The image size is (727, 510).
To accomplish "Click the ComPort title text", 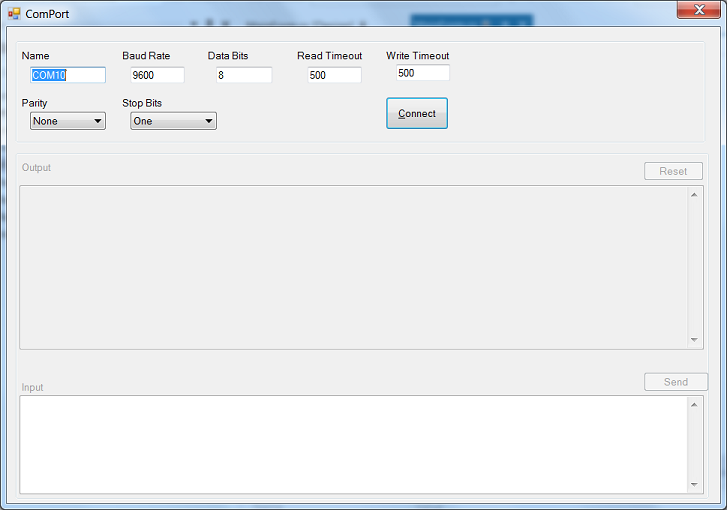I will [x=47, y=14].
